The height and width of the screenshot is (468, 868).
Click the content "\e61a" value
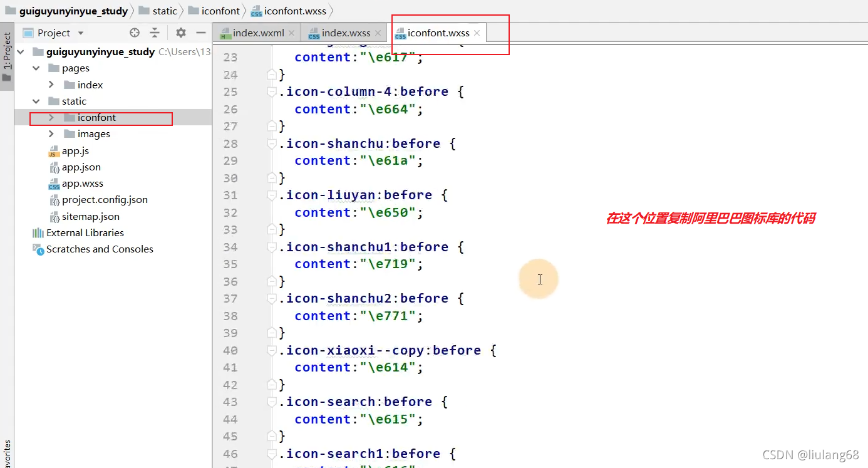click(x=388, y=160)
